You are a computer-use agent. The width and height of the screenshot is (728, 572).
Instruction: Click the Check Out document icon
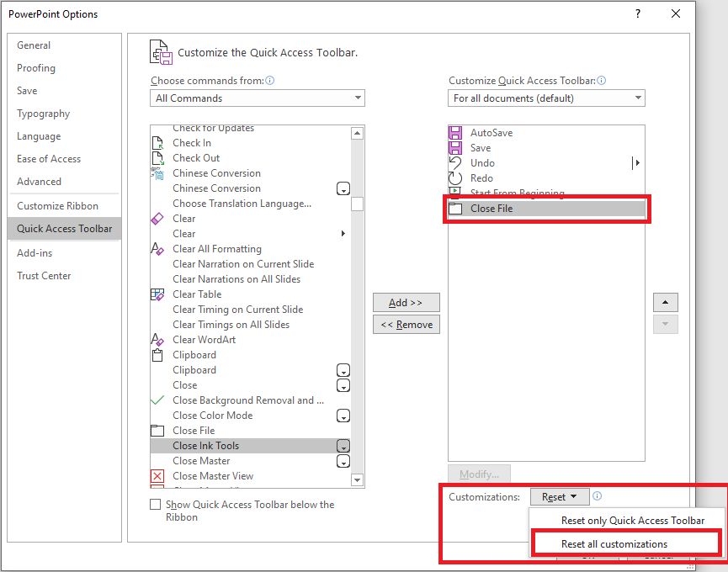(x=158, y=158)
